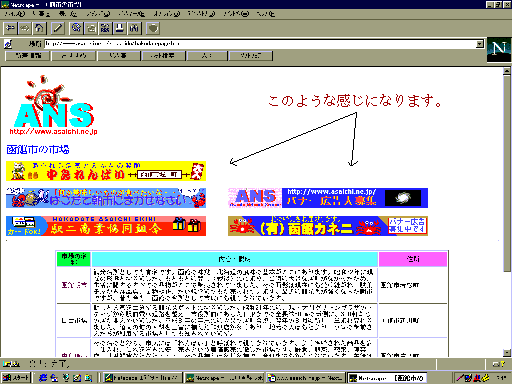
Task: Click the Windows Start button
Action: tap(16, 378)
